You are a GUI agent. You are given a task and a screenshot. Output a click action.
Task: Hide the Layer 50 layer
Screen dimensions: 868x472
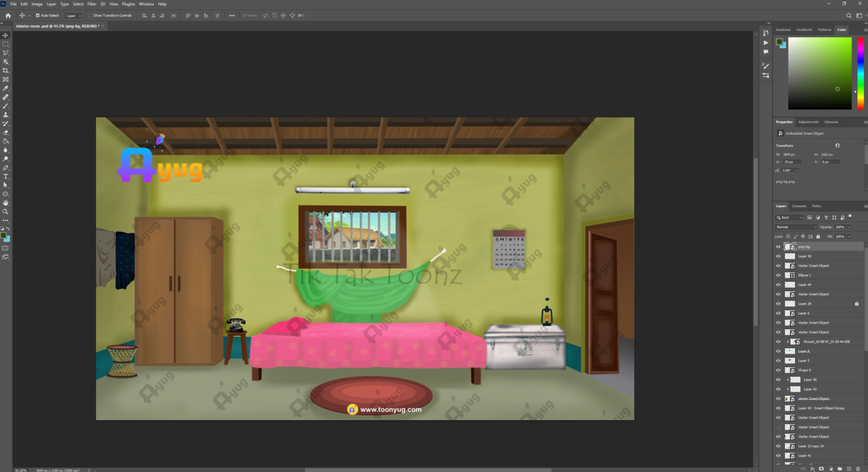pos(778,256)
